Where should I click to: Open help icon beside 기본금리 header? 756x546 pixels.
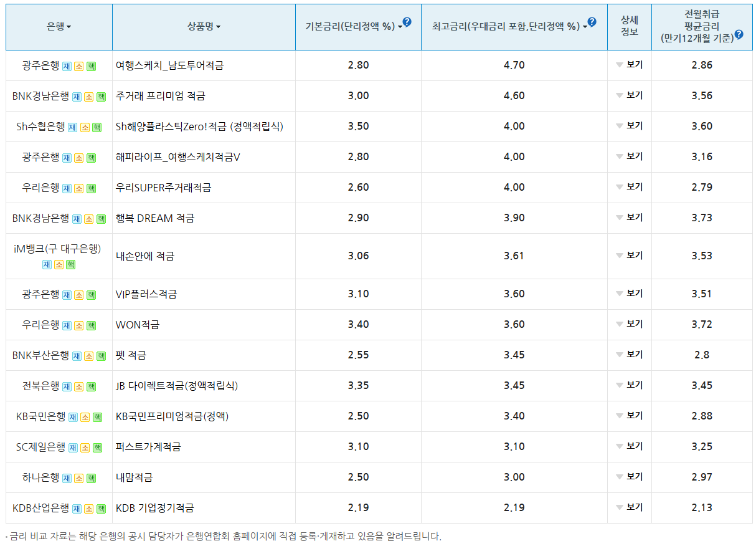[x=407, y=22]
